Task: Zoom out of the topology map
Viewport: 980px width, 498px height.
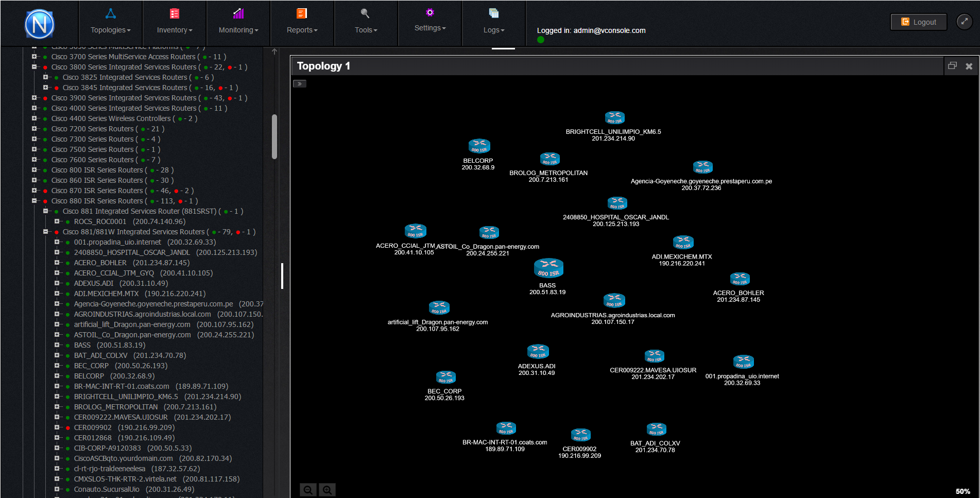Action: [x=308, y=490]
